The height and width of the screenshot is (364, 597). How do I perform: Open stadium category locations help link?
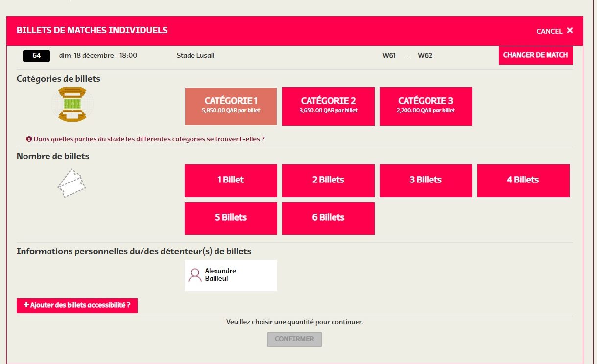pos(149,139)
